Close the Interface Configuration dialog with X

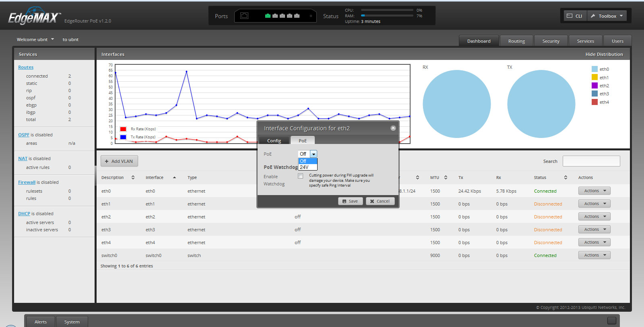pos(393,128)
